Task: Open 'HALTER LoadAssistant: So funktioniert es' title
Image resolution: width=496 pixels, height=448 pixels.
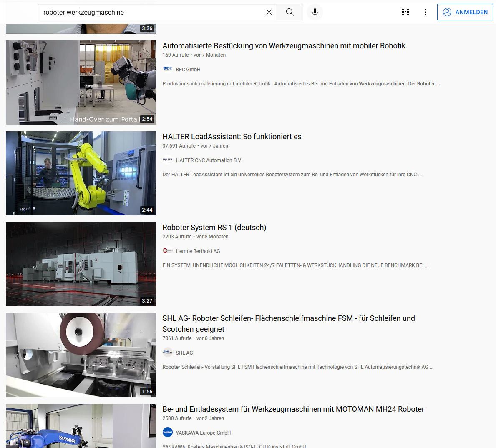Action: (232, 137)
